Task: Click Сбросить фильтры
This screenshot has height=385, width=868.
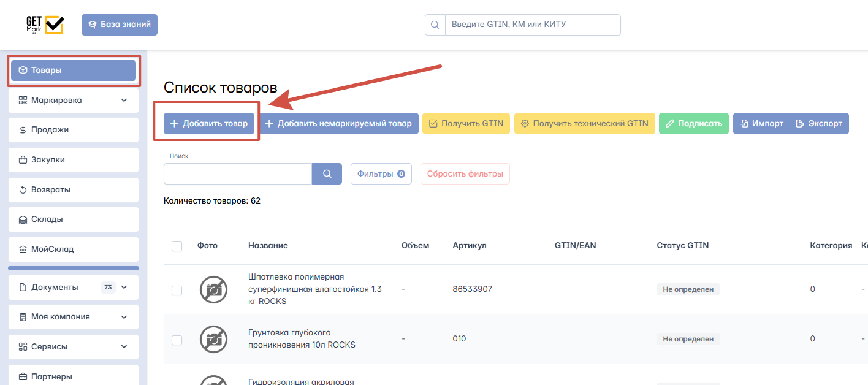Action: [x=465, y=173]
